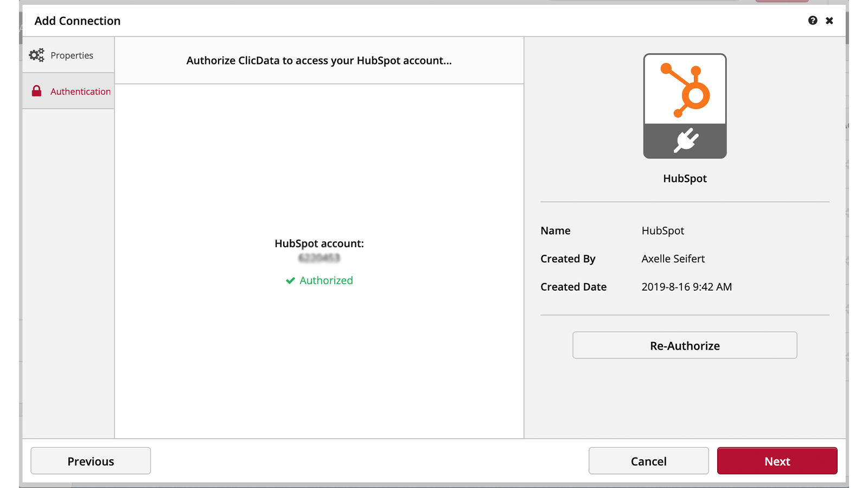868x488 pixels.
Task: Click the Authorized status label
Action: tap(326, 280)
